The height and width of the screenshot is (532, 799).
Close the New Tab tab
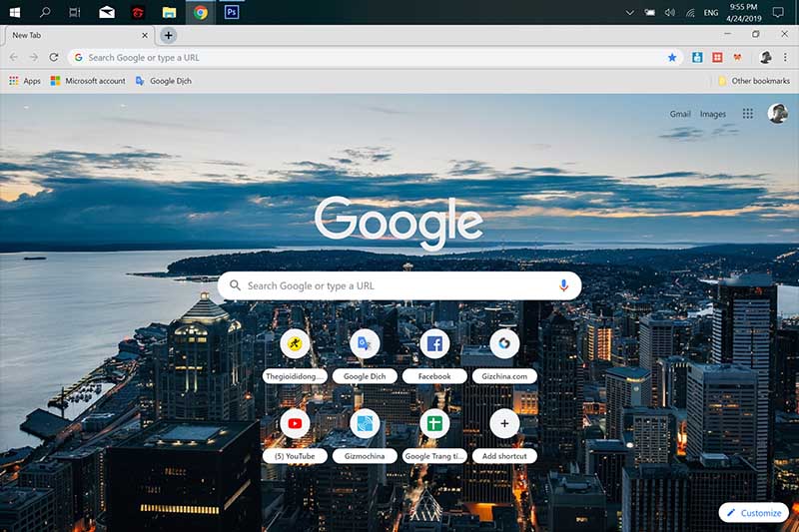click(145, 35)
